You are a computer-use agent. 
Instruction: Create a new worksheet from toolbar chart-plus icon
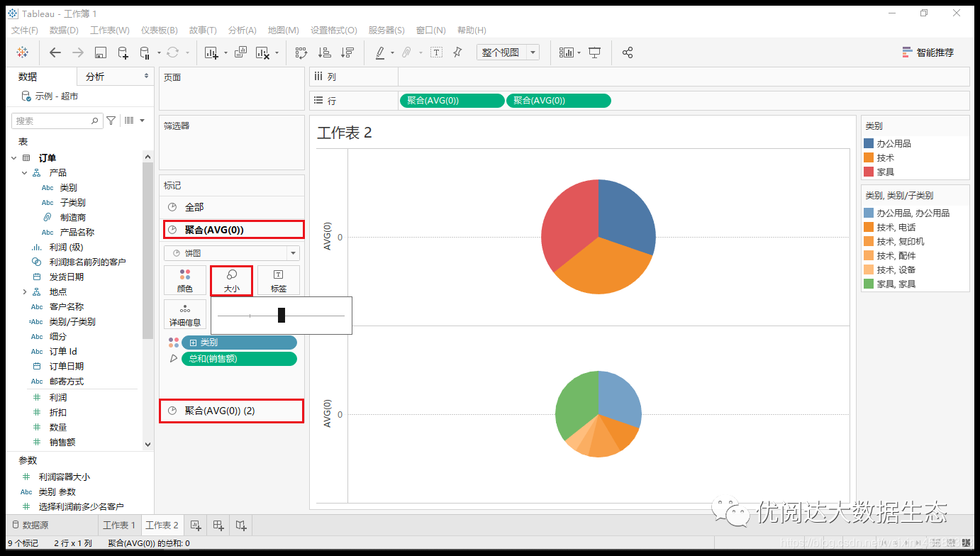click(211, 52)
